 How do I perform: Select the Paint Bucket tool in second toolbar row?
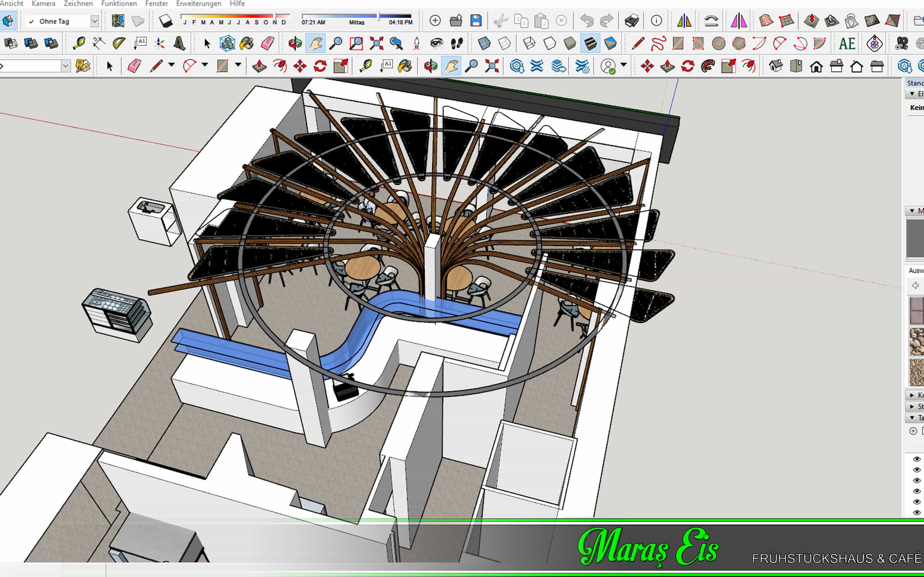pos(247,44)
